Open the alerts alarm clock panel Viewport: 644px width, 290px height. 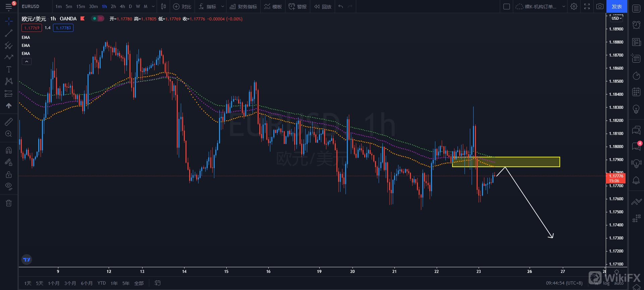636,25
